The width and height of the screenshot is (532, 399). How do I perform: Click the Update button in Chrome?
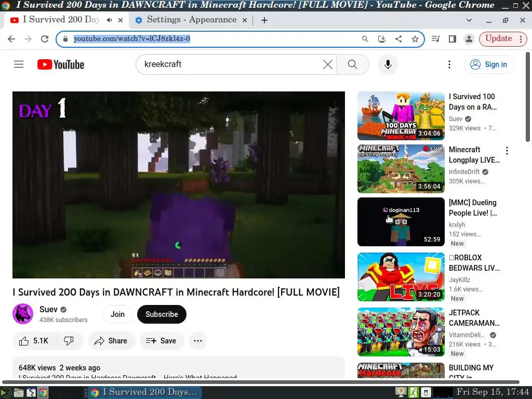[498, 38]
